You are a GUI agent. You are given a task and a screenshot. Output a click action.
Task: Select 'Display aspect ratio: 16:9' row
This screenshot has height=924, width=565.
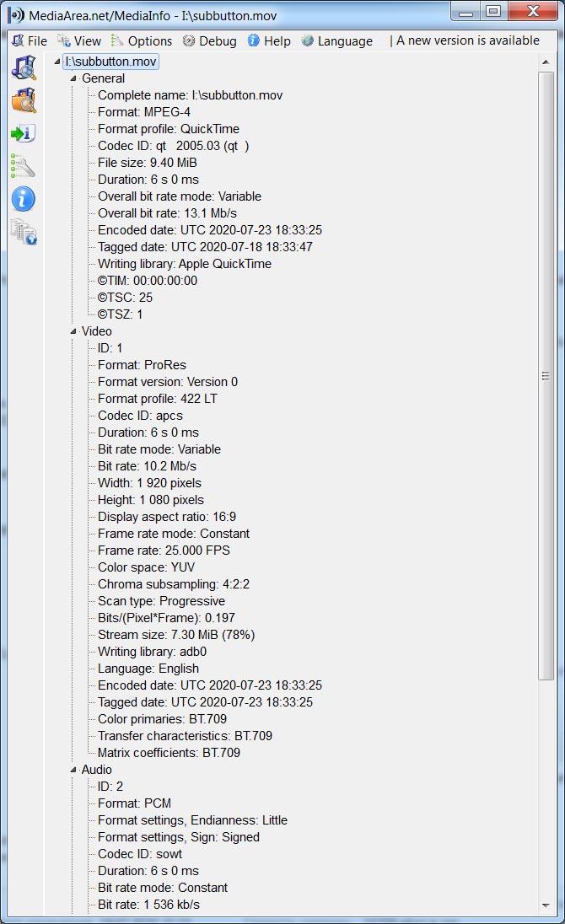tap(167, 517)
